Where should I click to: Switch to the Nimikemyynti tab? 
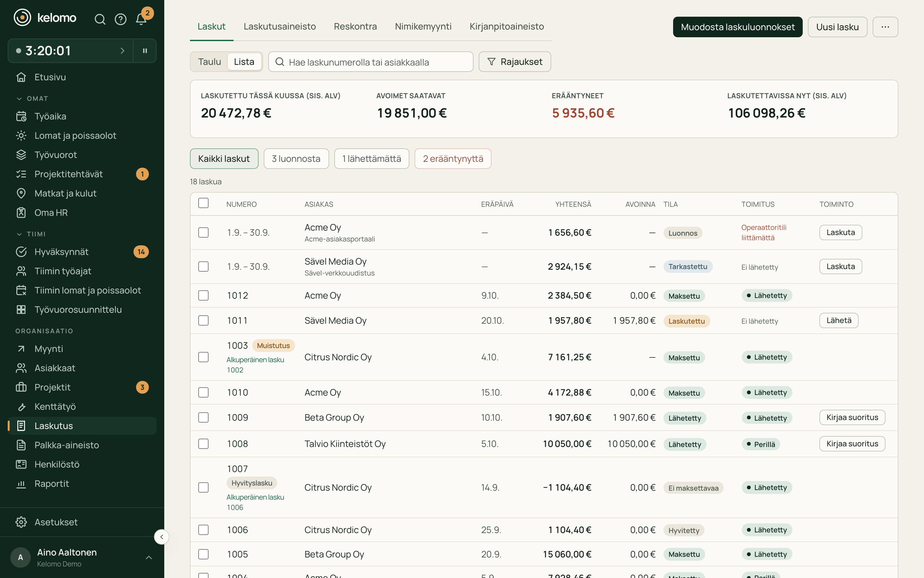pos(423,26)
